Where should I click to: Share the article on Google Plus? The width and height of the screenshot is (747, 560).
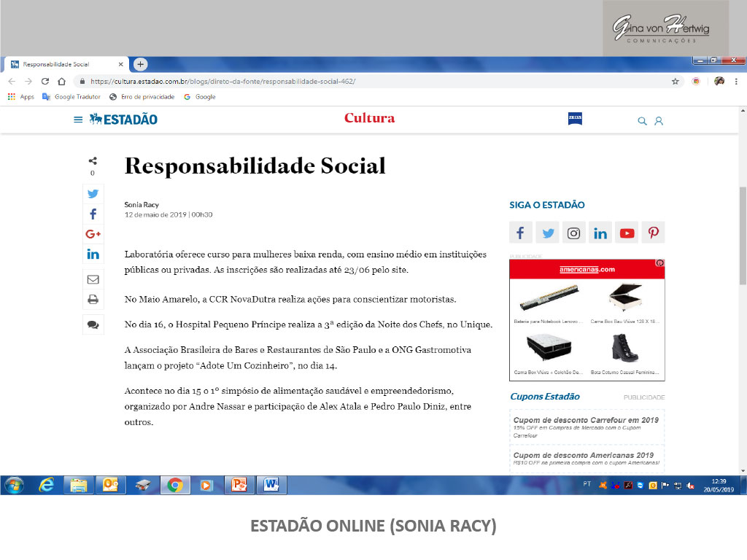click(93, 234)
